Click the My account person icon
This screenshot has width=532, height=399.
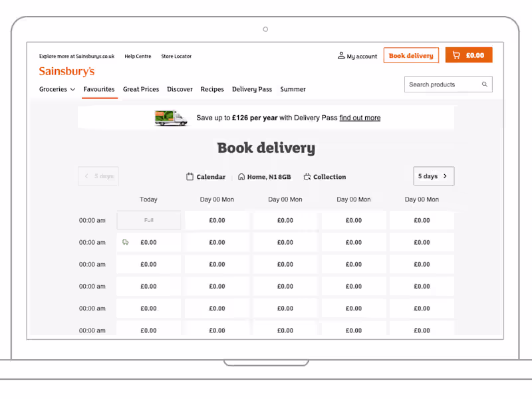point(340,56)
